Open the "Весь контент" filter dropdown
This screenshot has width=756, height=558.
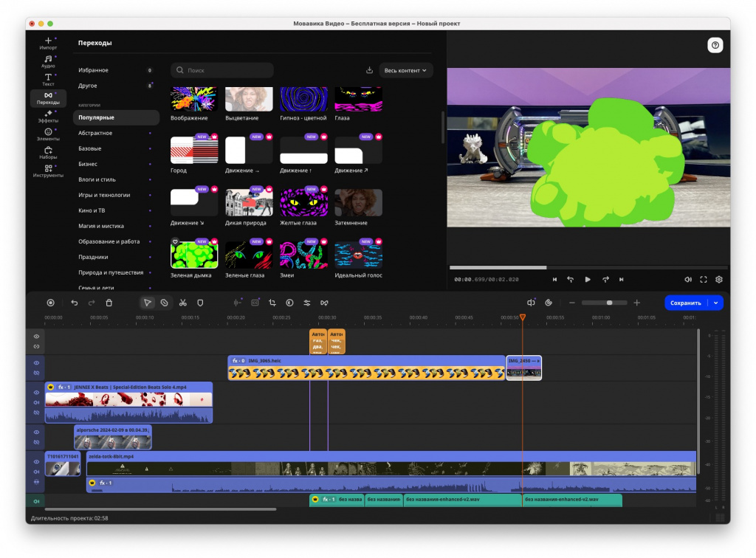406,71
